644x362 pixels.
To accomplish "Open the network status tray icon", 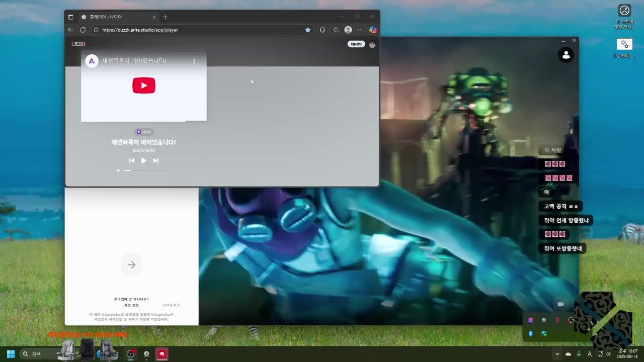I will click(600, 354).
